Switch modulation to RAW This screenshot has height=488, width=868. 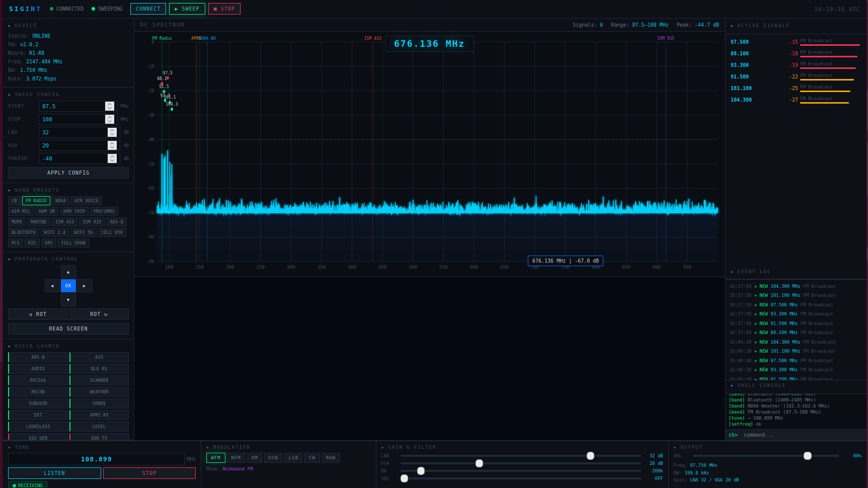click(x=331, y=458)
